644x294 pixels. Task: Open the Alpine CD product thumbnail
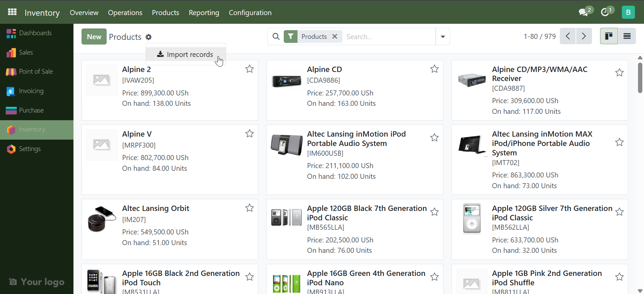[x=286, y=81]
